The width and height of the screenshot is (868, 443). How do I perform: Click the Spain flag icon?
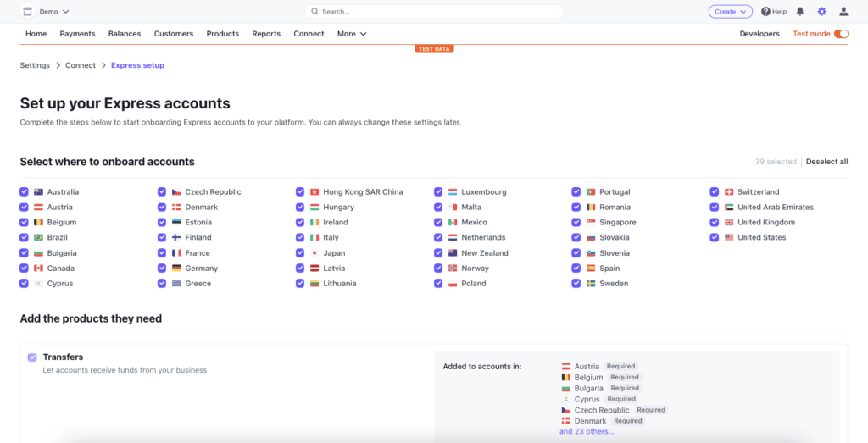pyautogui.click(x=591, y=269)
